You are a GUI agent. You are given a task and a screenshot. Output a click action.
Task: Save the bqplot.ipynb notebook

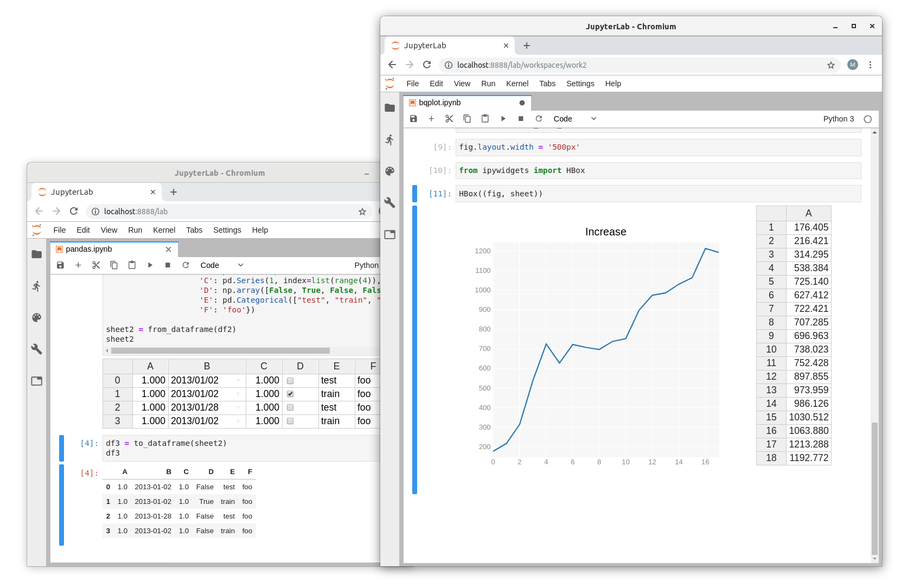click(x=414, y=118)
